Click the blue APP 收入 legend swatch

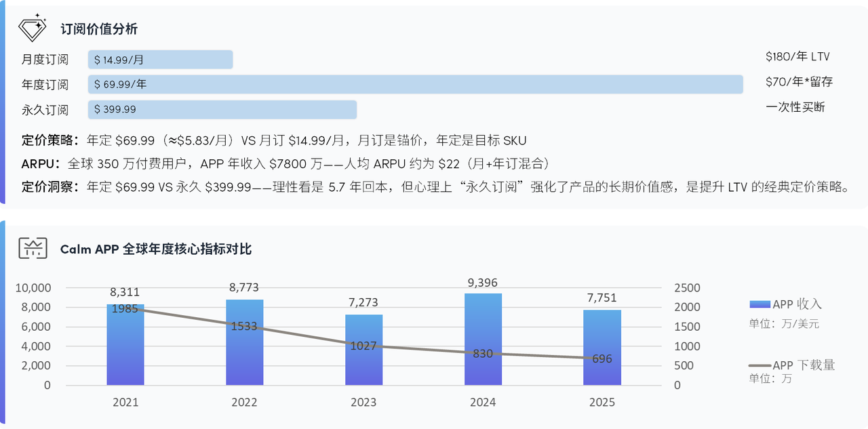coord(759,304)
